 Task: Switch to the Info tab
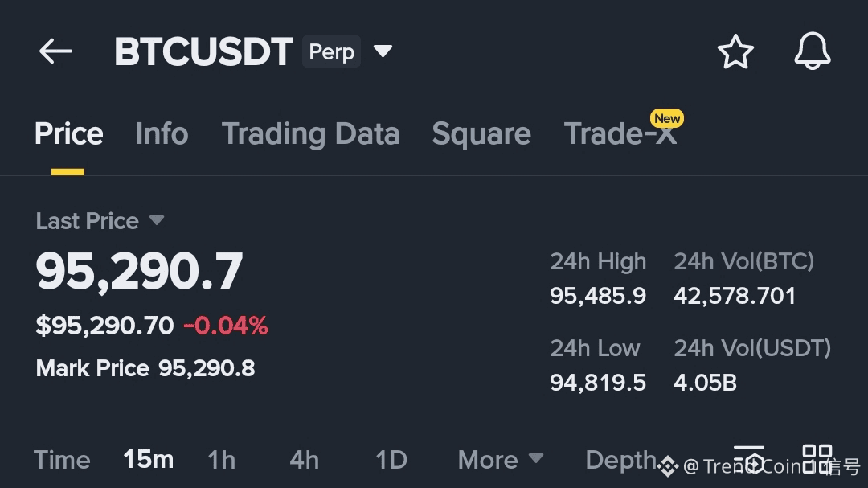[x=162, y=134]
